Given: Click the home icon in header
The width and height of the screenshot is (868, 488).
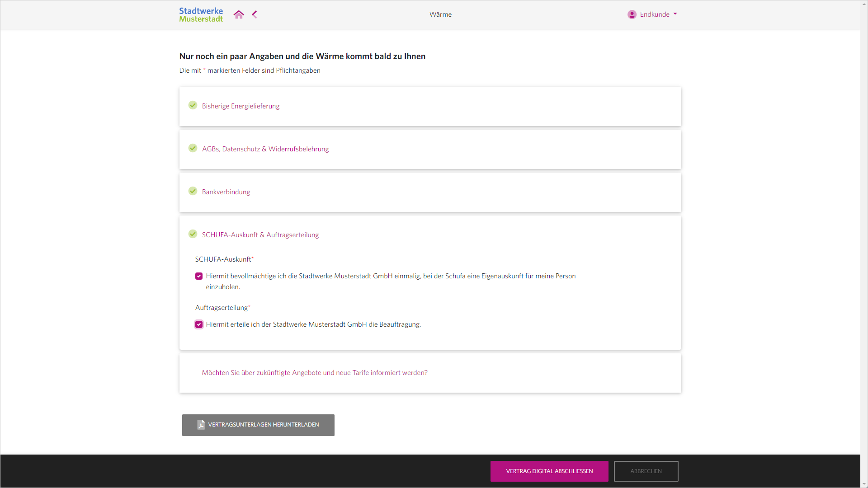Looking at the screenshot, I should (x=239, y=14).
